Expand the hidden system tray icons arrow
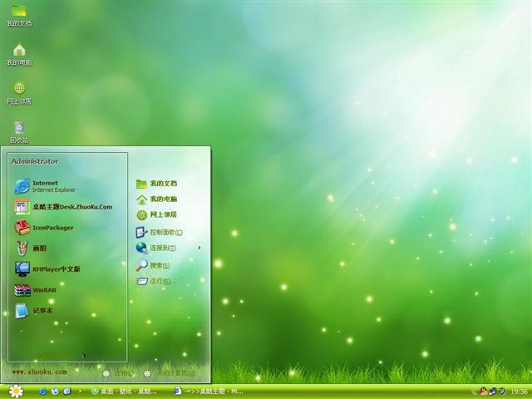This screenshot has height=399, width=532. click(474, 392)
